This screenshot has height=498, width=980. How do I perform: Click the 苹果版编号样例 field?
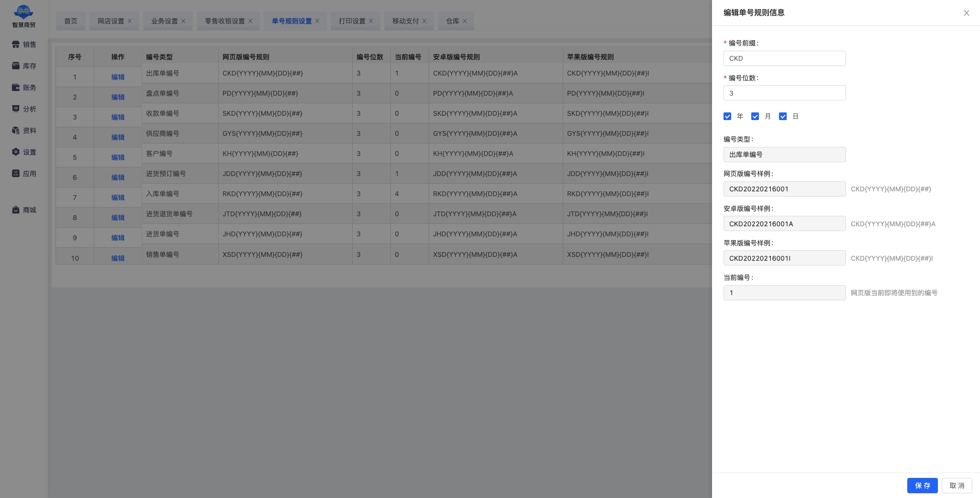point(784,258)
